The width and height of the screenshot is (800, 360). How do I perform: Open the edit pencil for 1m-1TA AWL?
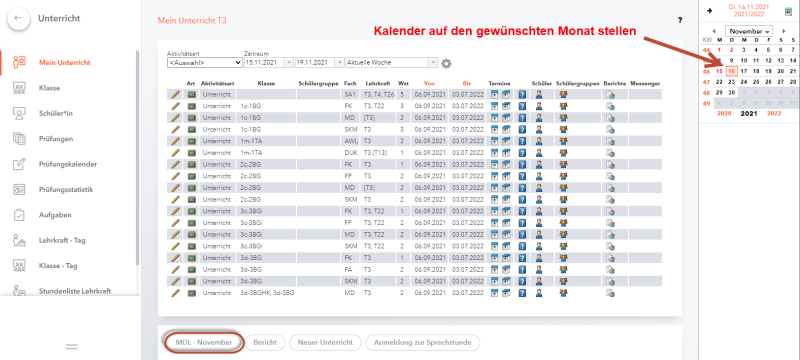[176, 141]
